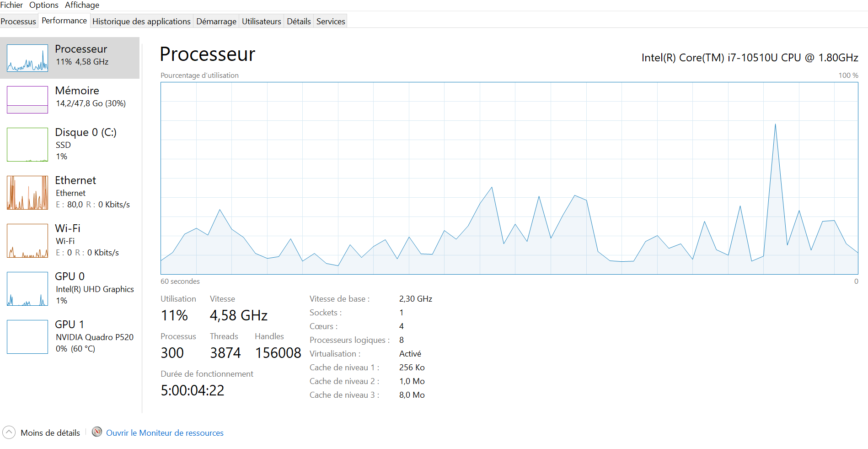Open Ouvrir le Moniteur de ressources link

point(165,433)
